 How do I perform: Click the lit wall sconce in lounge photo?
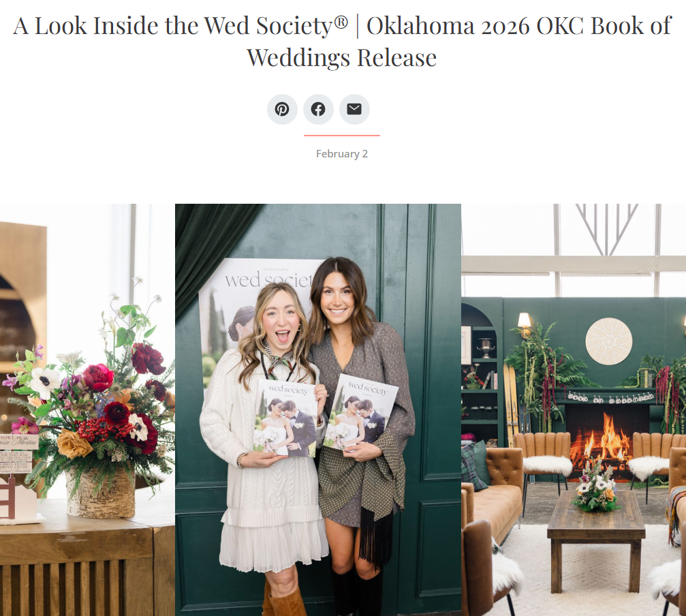[524, 323]
